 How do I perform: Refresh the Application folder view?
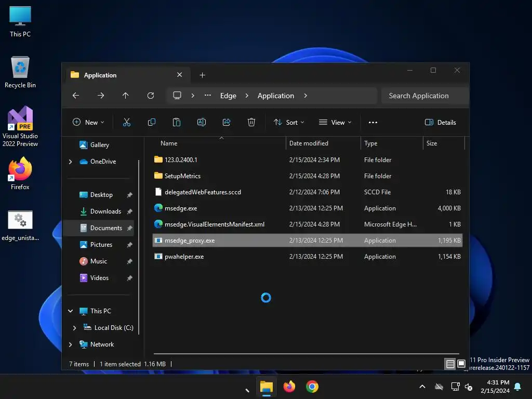pyautogui.click(x=151, y=96)
